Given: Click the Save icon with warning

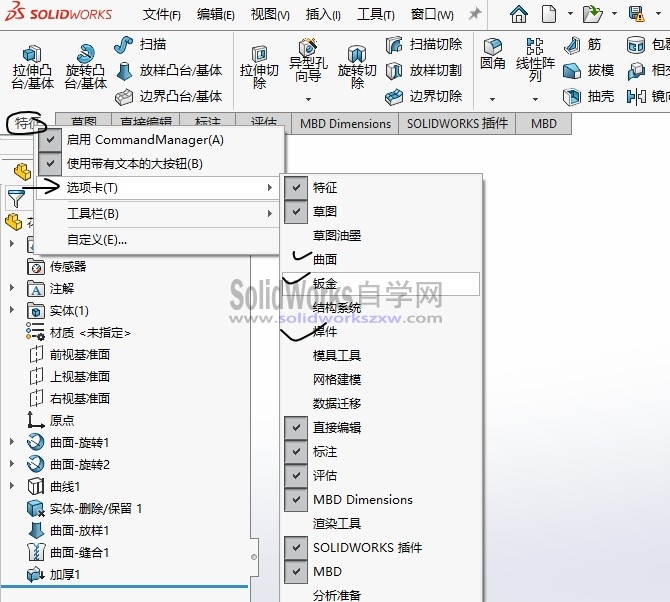Looking at the screenshot, I should (637, 14).
